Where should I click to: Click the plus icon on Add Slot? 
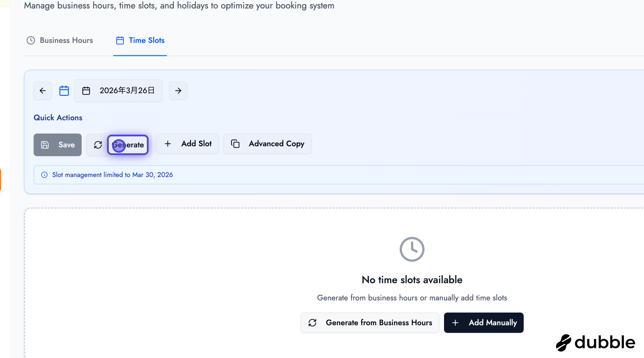pyautogui.click(x=168, y=144)
